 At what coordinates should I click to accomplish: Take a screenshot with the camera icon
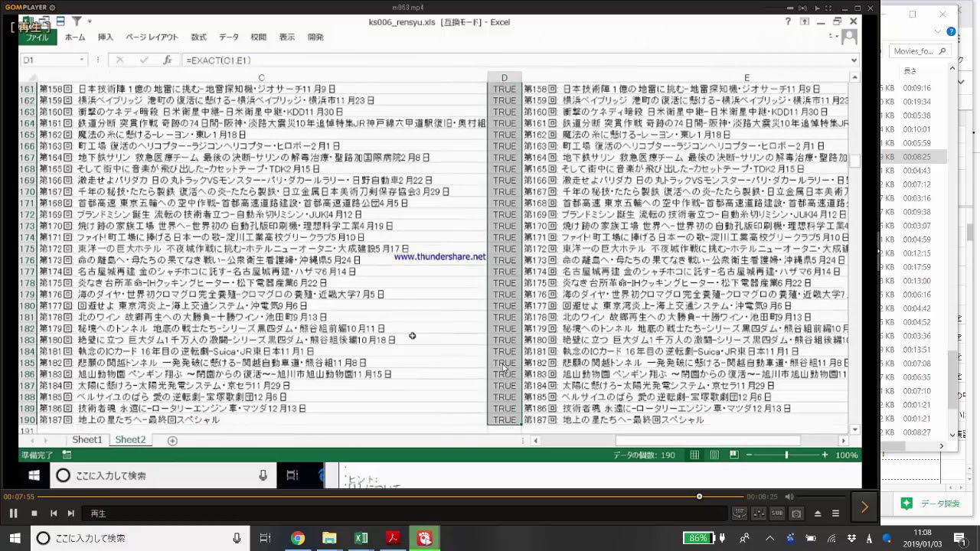click(796, 514)
